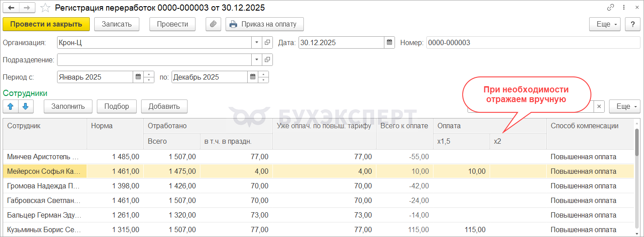Open help with the question mark button
This screenshot has width=644, height=237.
632,24
